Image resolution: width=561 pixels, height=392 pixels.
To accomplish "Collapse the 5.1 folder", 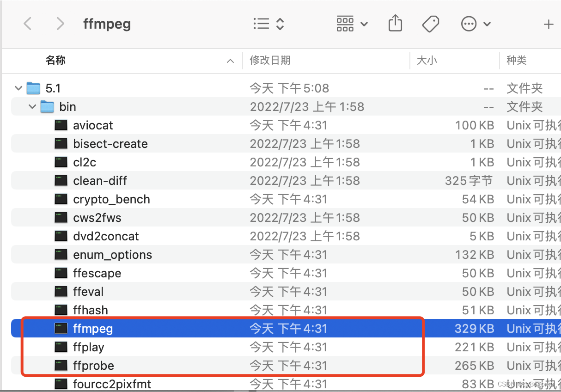I will pyautogui.click(x=18, y=88).
